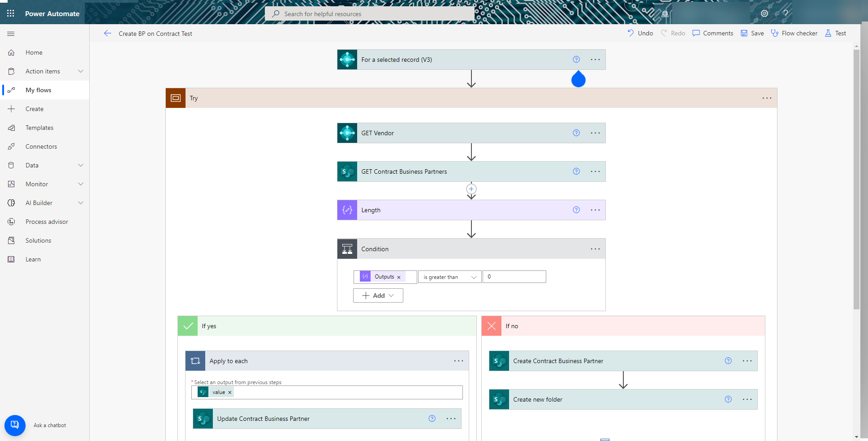The image size is (868, 441).
Task: Open the Flow checker
Action: (794, 33)
